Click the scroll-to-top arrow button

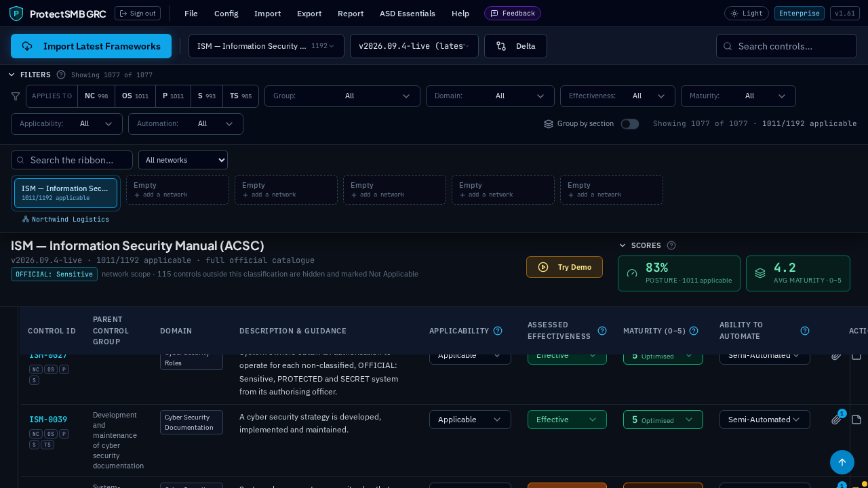coord(842,462)
